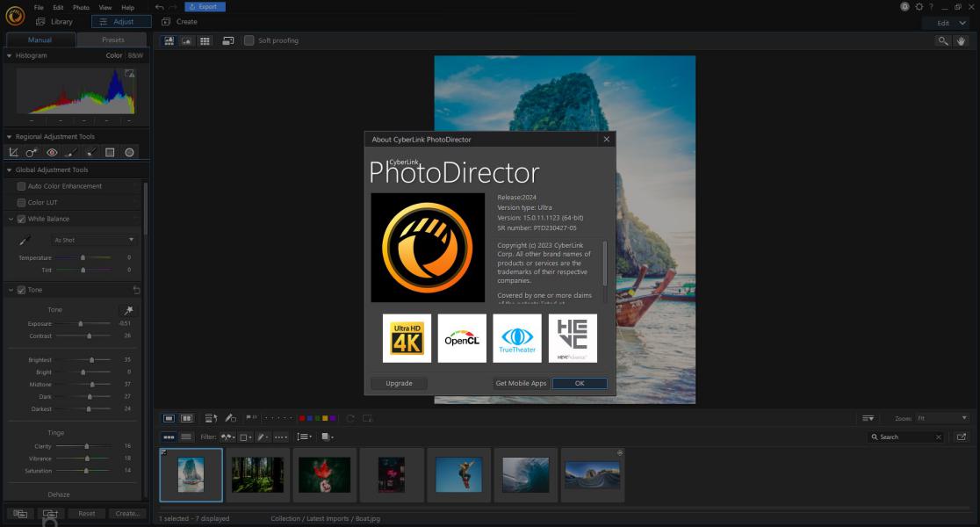980x527 pixels.
Task: Click the rotate photo icon
Action: pyautogui.click(x=350, y=418)
